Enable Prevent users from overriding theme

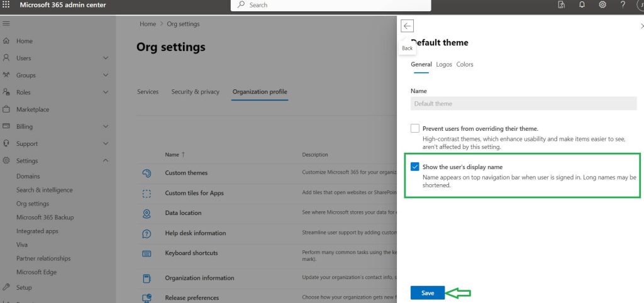click(415, 128)
